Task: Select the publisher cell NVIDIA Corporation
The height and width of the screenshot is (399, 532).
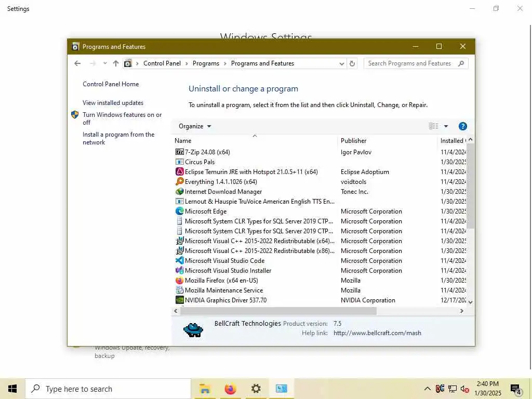Action: pos(368,300)
